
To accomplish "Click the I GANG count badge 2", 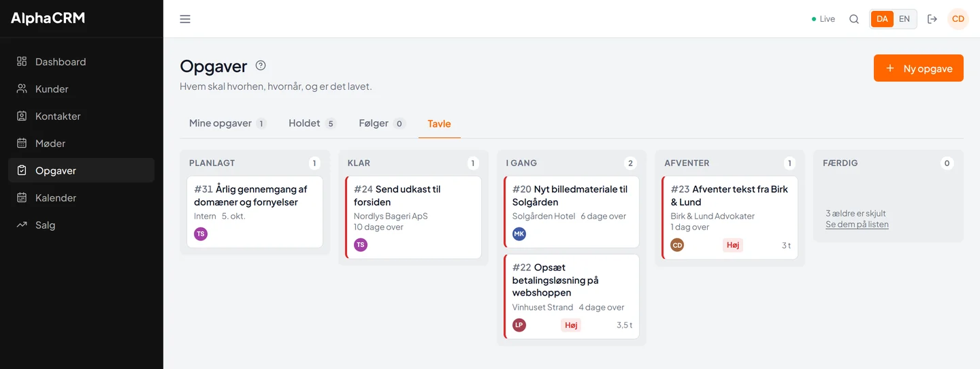I will [631, 163].
